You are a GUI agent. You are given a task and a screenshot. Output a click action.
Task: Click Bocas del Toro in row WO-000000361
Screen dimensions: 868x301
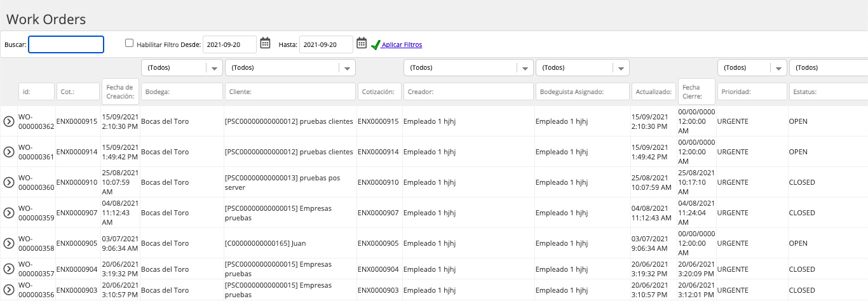[165, 152]
